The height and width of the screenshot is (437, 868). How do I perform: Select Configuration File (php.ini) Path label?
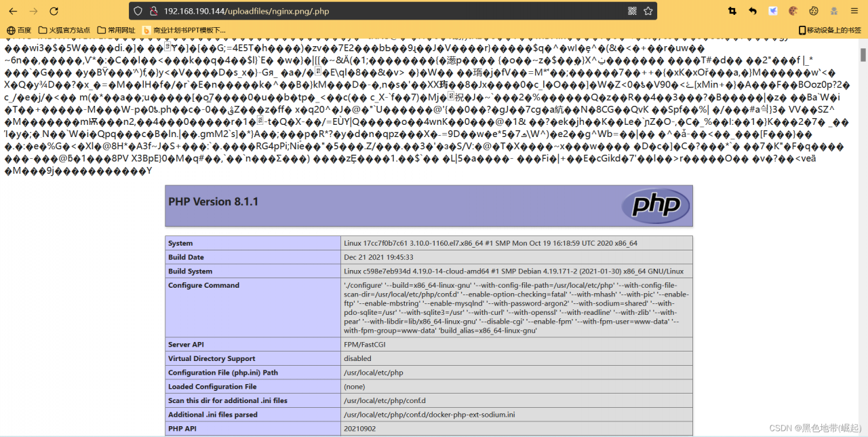[x=253, y=373]
